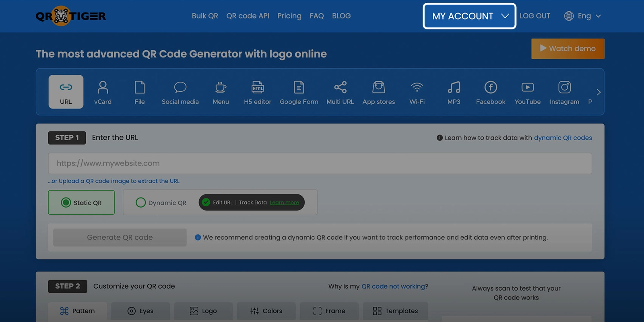This screenshot has height=322, width=644.
Task: Expand the MY ACCOUNT dropdown
Action: [x=469, y=16]
